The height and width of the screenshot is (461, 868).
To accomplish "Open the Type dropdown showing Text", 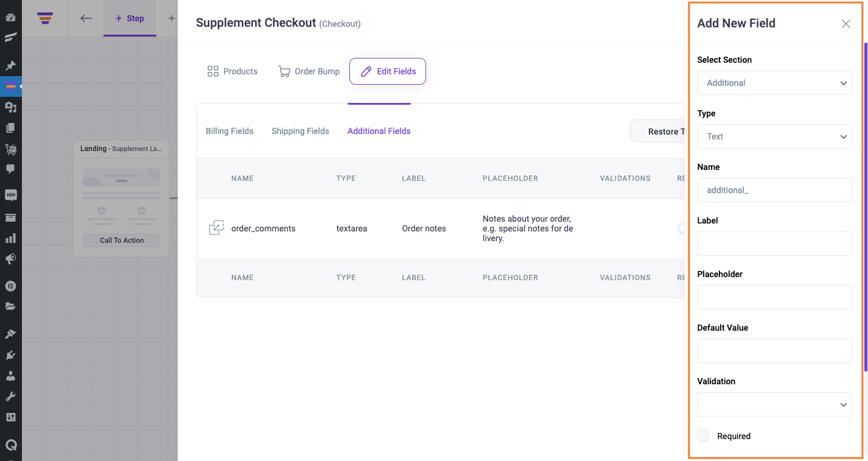I will tap(774, 136).
